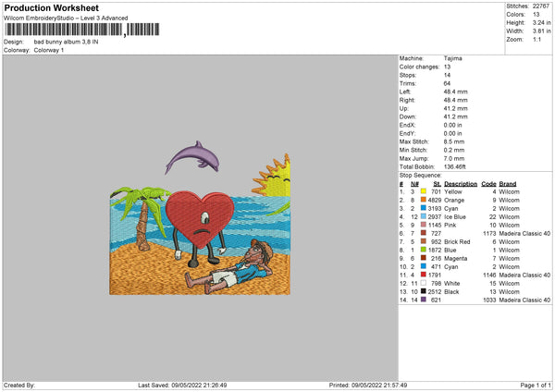Click the 'Description' column header

coord(461,184)
